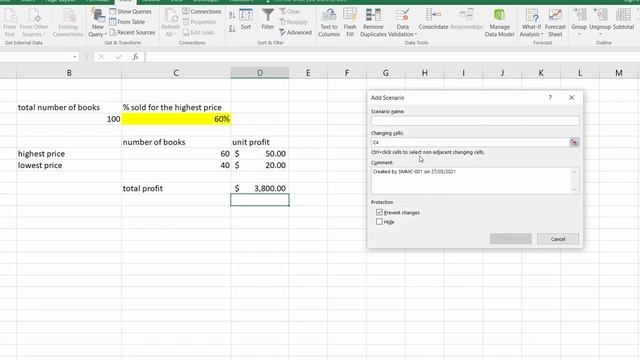Run Flash Fill
Viewport: 640px width, 360px height.
(350, 23)
